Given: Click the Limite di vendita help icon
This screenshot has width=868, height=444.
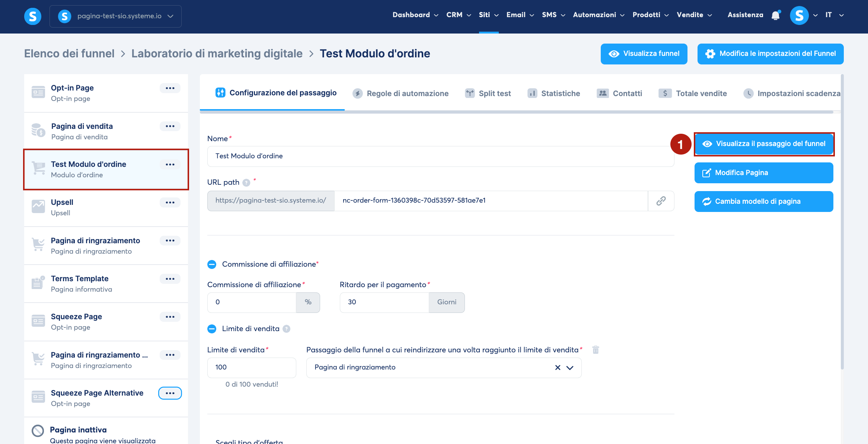Looking at the screenshot, I should coord(286,329).
